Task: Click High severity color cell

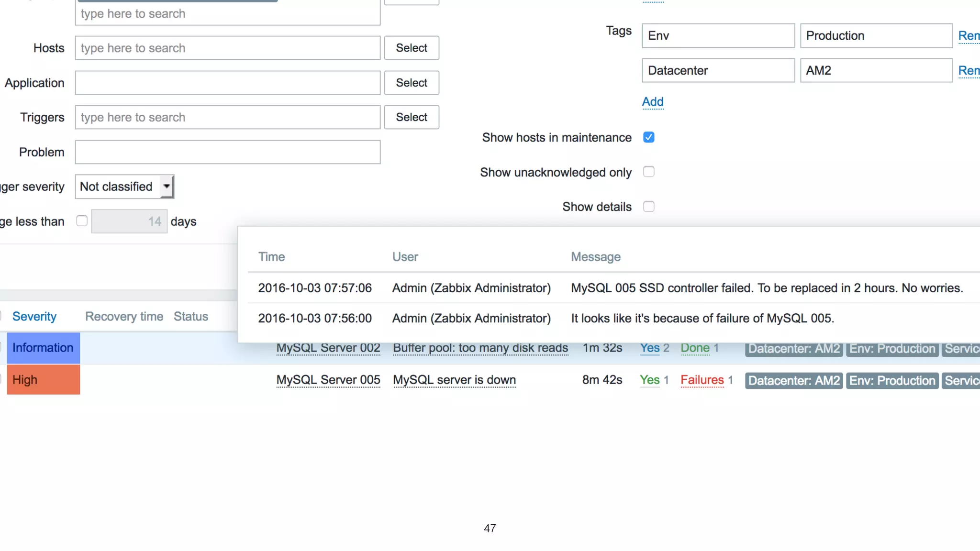Action: point(43,380)
